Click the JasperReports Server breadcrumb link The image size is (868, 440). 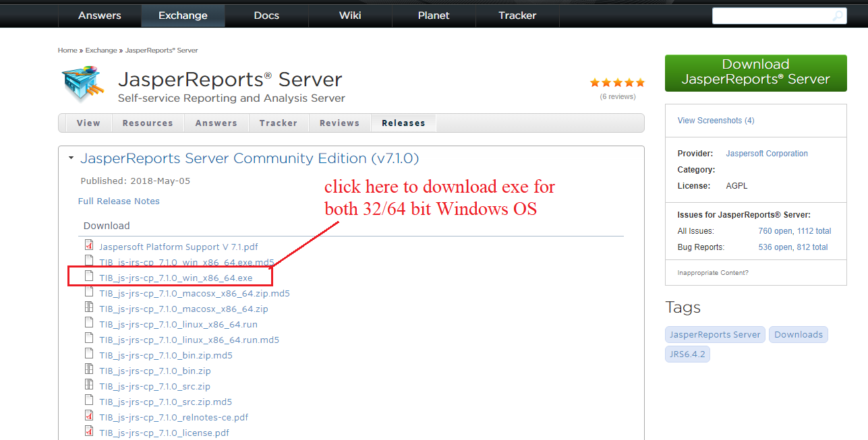[x=161, y=51]
